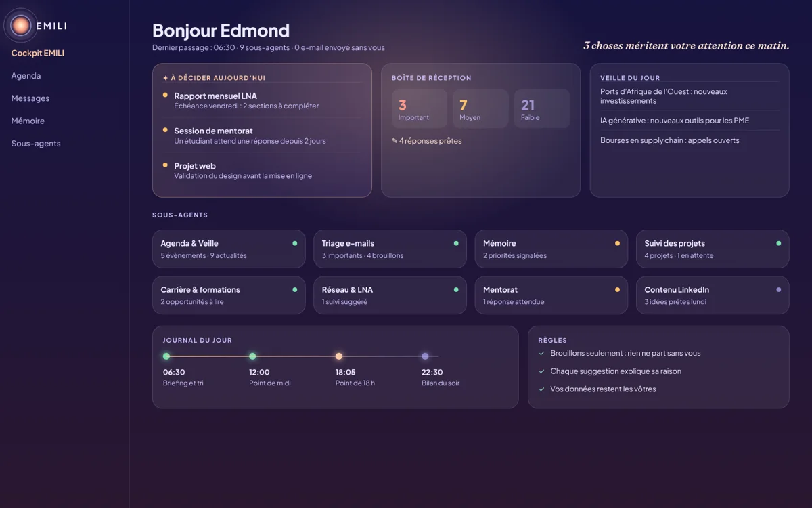Screen dimensions: 812x508
Task: Click the EMILI glowing orb logo
Action: (x=21, y=26)
